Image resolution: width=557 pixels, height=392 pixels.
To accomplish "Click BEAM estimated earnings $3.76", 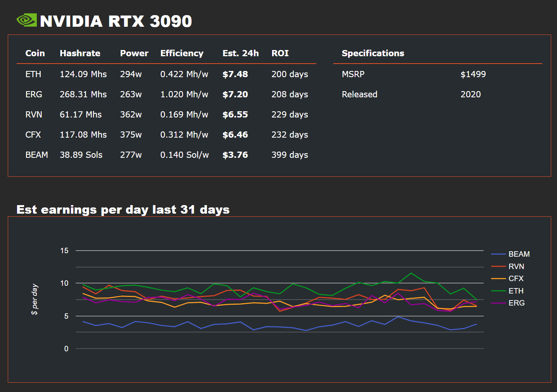I will [235, 155].
